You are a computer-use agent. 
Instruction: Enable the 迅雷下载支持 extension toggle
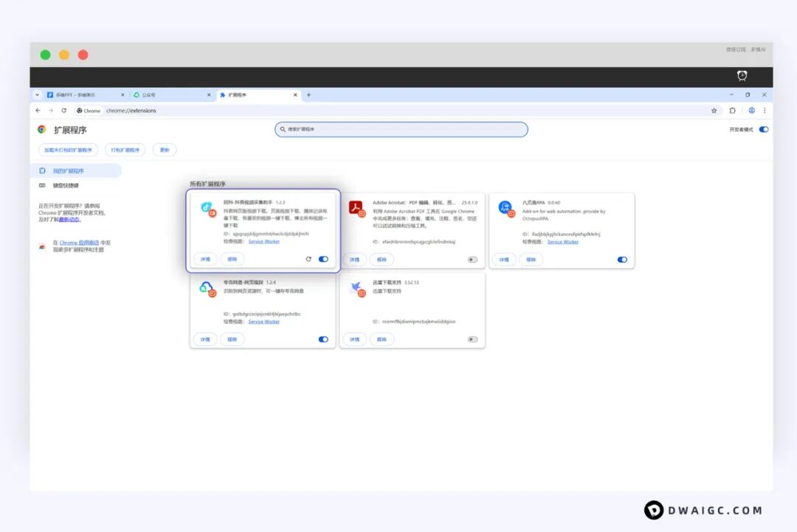(472, 339)
